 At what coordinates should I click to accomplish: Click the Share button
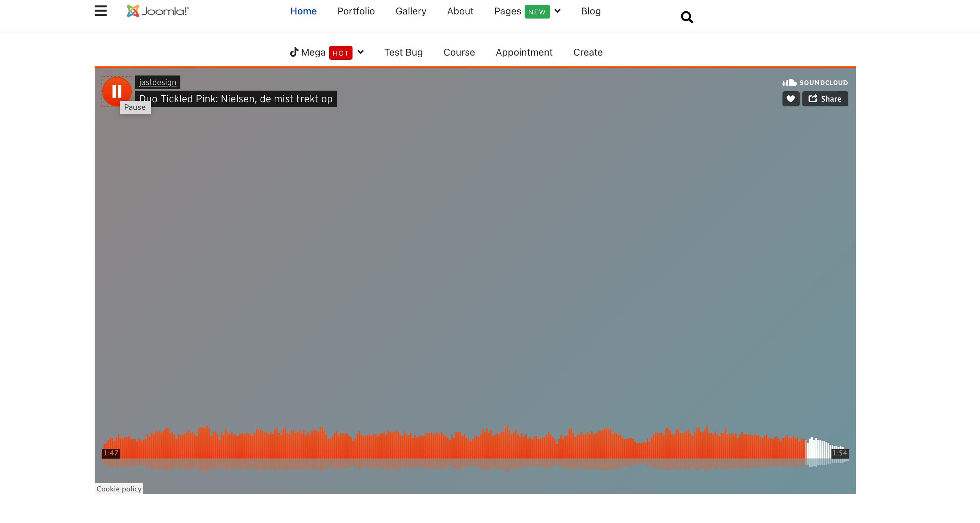(x=825, y=99)
